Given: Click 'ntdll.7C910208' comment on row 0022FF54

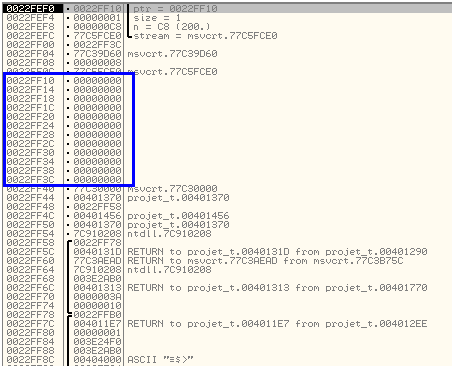Looking at the screenshot, I should pos(169,233).
